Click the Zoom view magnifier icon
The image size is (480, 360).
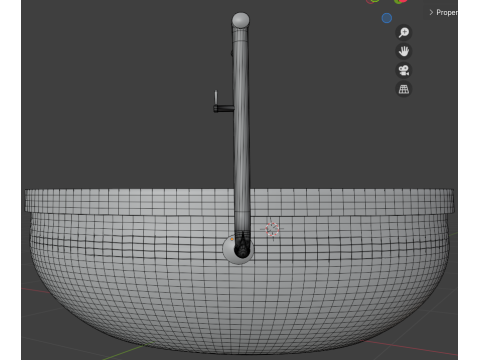point(404,32)
